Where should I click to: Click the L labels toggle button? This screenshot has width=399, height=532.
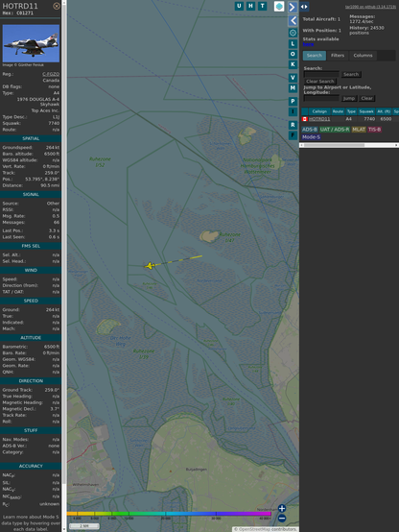pyautogui.click(x=293, y=44)
